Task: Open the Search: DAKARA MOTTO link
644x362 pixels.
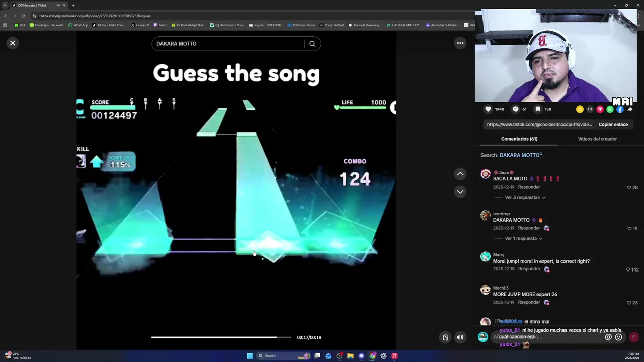Action: pyautogui.click(x=521, y=155)
